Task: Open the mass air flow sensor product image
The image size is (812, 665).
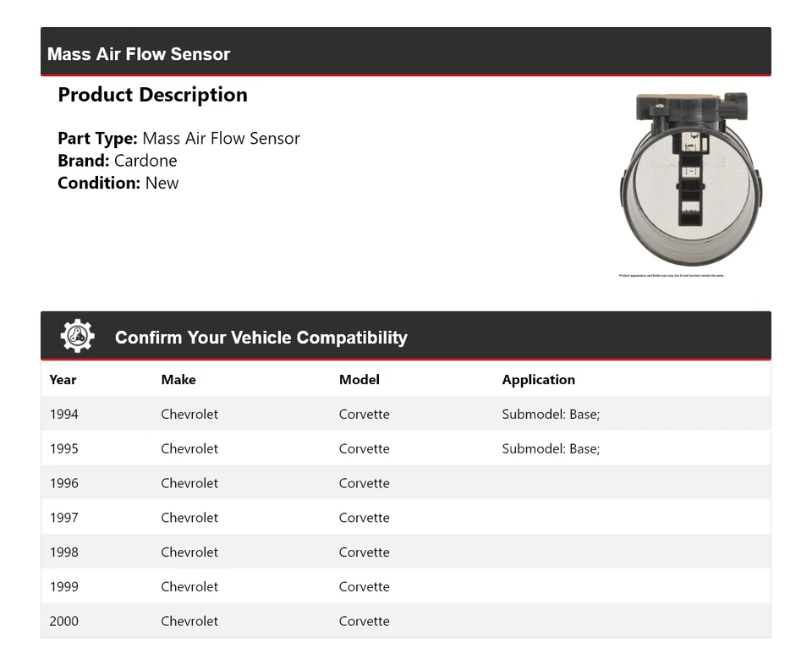Action: click(691, 179)
